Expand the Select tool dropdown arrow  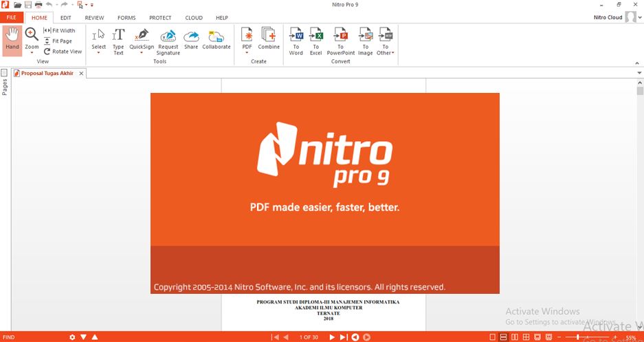pyautogui.click(x=98, y=52)
